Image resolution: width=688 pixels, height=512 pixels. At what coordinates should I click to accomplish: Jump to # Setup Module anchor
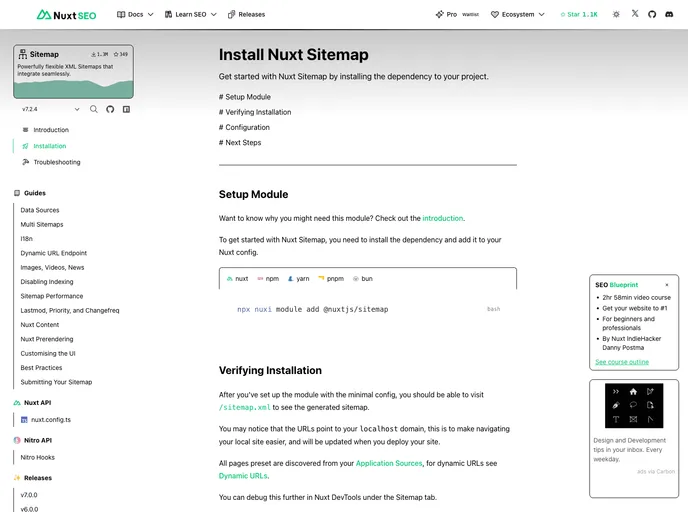coord(245,97)
